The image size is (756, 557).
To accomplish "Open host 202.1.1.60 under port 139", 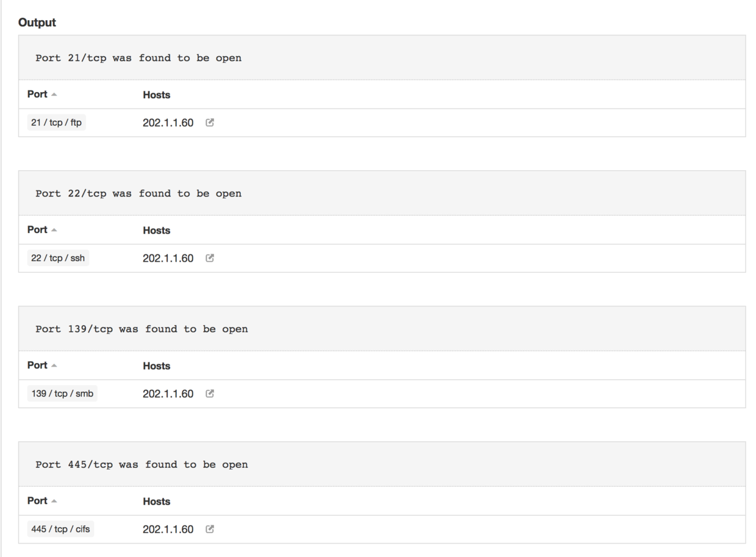I will [168, 393].
